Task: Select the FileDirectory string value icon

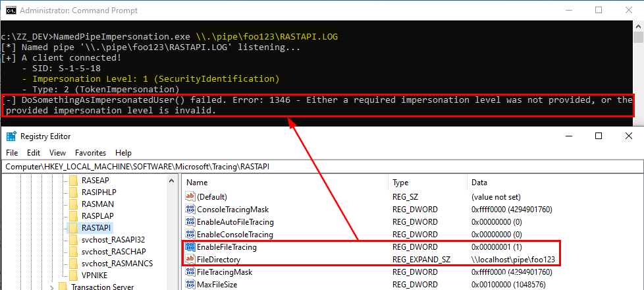Action: coord(190,260)
